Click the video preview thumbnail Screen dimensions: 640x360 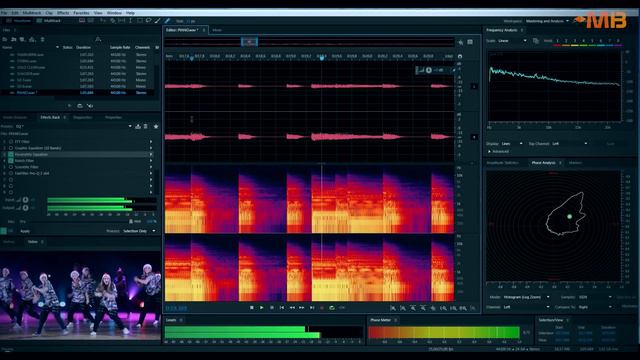point(80,295)
